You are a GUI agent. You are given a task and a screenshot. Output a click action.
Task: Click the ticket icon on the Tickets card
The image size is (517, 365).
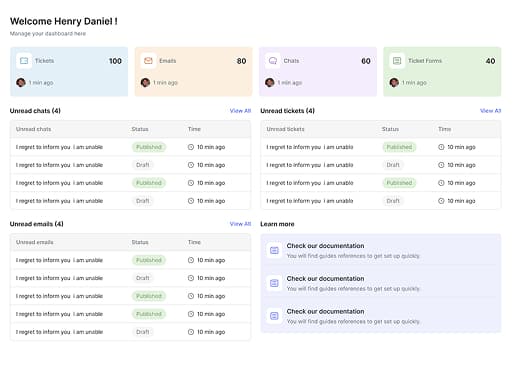click(24, 61)
